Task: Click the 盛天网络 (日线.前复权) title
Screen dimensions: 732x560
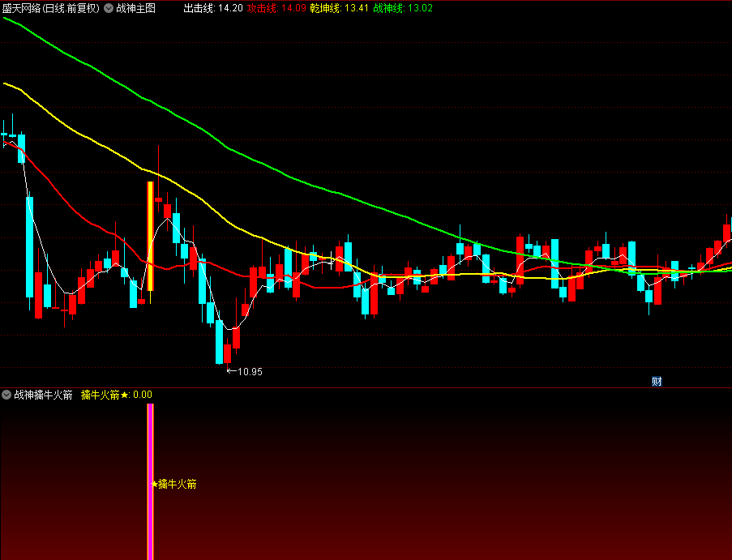Action: (x=50, y=9)
